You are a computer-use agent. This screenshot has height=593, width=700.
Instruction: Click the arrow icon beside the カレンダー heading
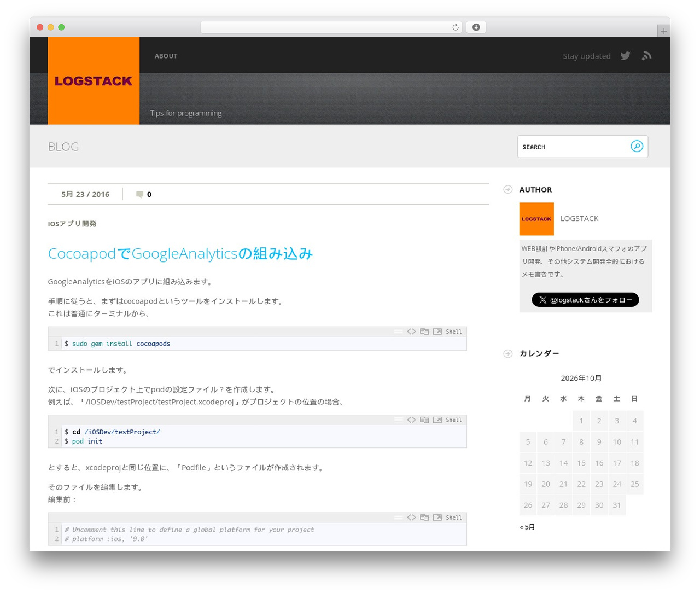click(x=507, y=353)
